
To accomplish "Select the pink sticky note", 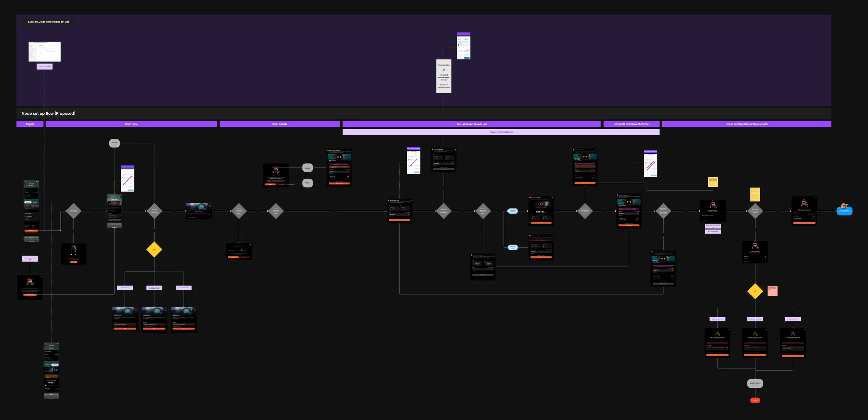I will pyautogui.click(x=773, y=291).
